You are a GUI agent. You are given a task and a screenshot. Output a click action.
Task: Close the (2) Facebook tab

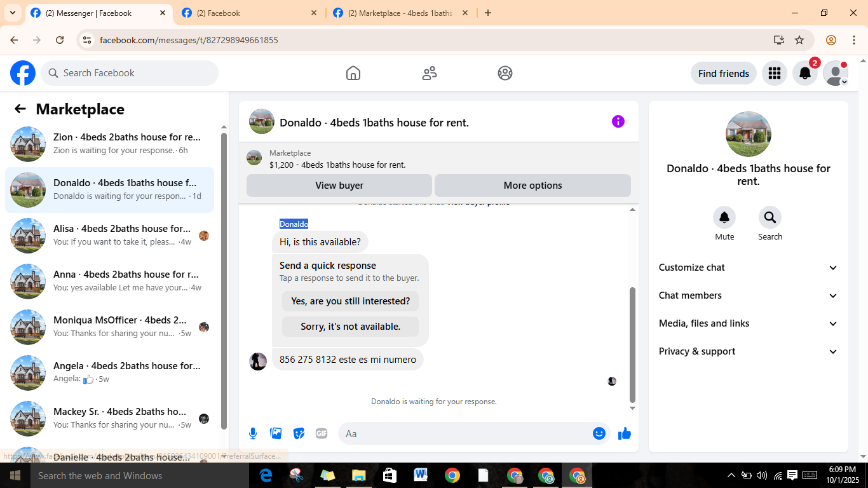(314, 13)
